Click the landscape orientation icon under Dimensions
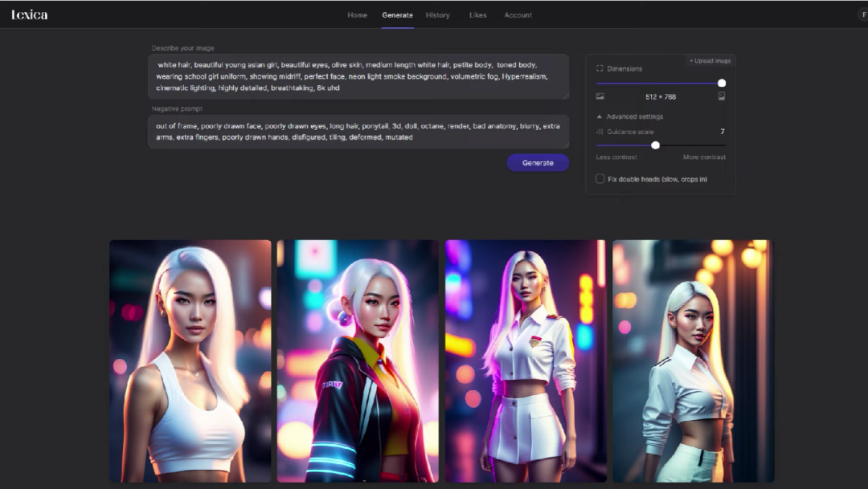This screenshot has height=489, width=868. pyautogui.click(x=600, y=96)
